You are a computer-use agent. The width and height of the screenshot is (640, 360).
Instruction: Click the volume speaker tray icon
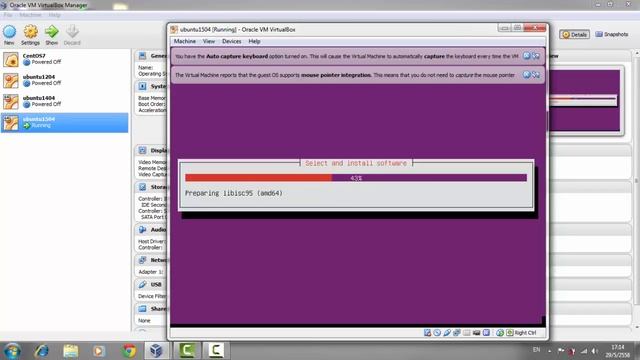point(595,351)
